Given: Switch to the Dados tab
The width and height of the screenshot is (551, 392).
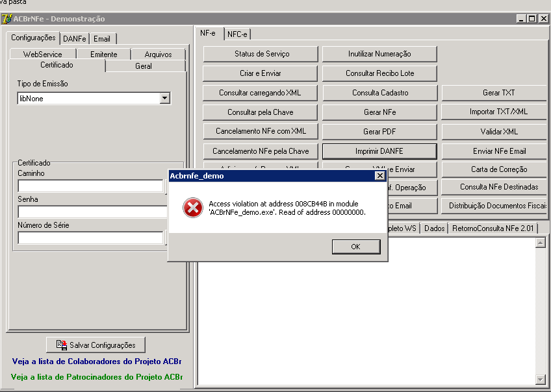Looking at the screenshot, I should 434,228.
